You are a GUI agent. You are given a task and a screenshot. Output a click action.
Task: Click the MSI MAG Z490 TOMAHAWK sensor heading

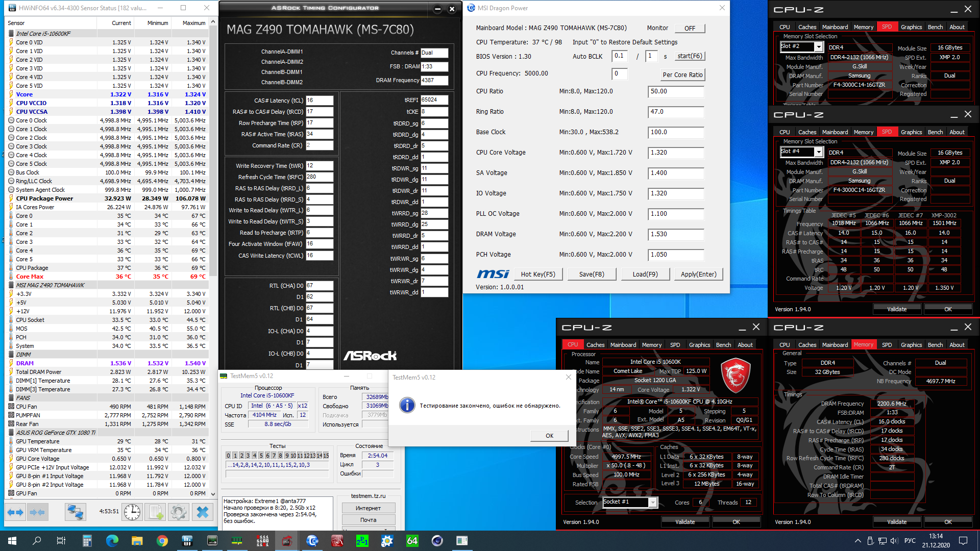(x=50, y=285)
